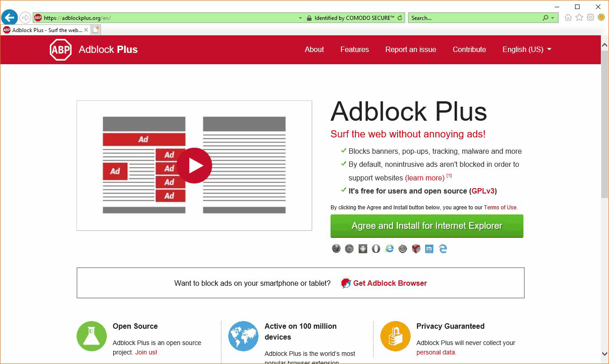
Task: Click the padlock security icon
Action: (x=309, y=18)
